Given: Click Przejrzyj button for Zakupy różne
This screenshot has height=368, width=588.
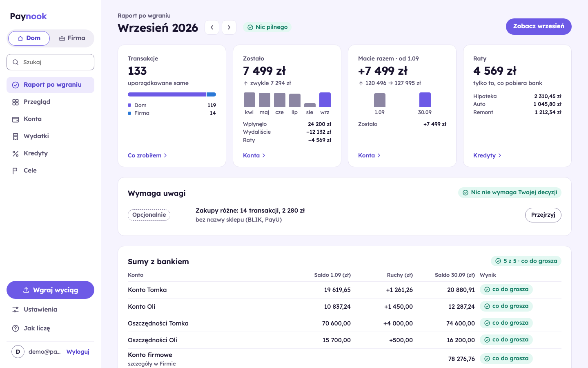Looking at the screenshot, I should click(x=543, y=215).
